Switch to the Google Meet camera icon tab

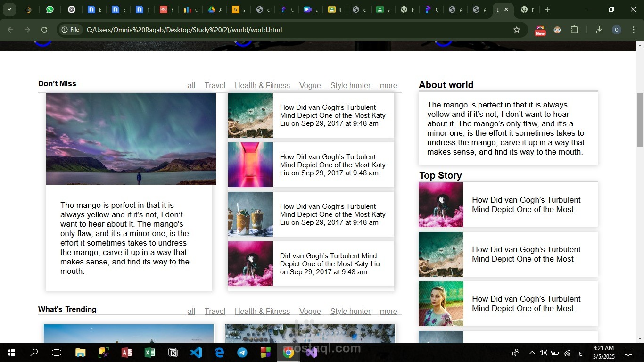[307, 9]
